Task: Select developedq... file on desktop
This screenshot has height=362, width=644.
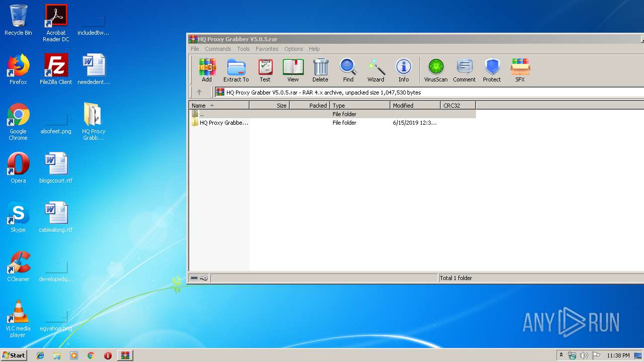Action: click(56, 270)
